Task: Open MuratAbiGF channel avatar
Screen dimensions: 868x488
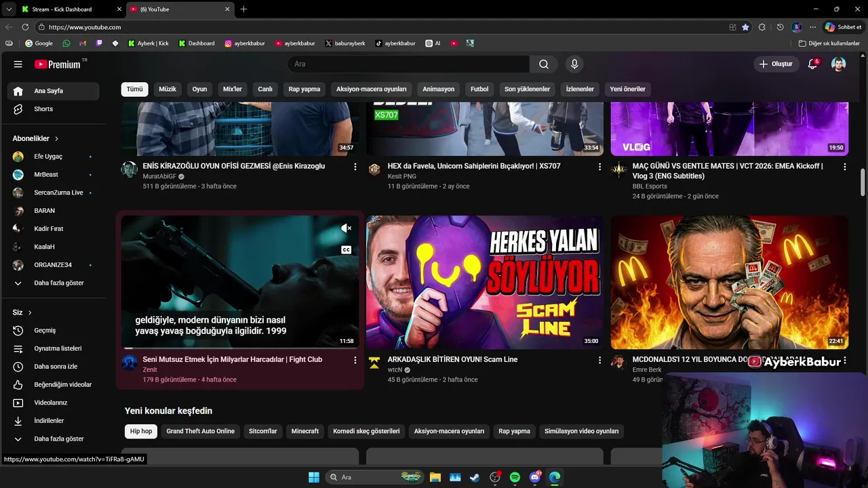Action: coord(130,169)
